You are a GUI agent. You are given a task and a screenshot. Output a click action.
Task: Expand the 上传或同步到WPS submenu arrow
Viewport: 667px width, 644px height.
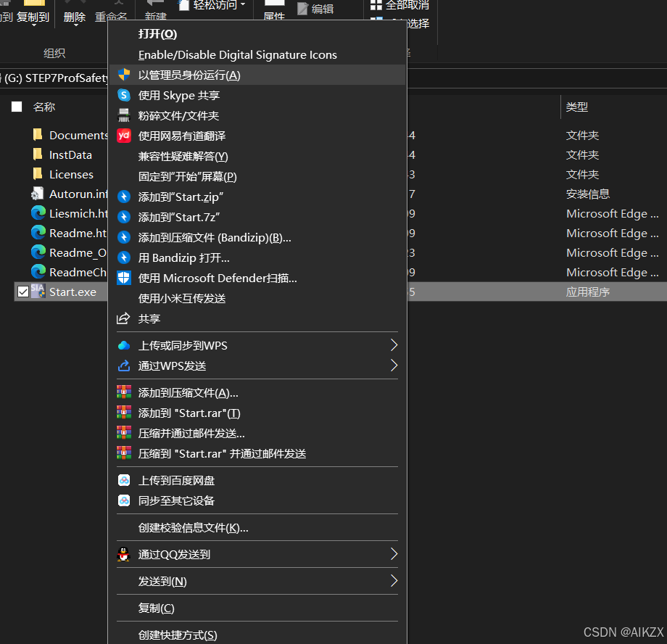click(x=394, y=345)
